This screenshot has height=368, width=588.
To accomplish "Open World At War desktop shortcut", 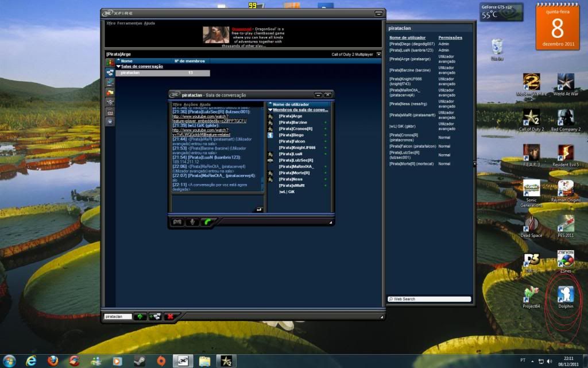I will point(566,85).
